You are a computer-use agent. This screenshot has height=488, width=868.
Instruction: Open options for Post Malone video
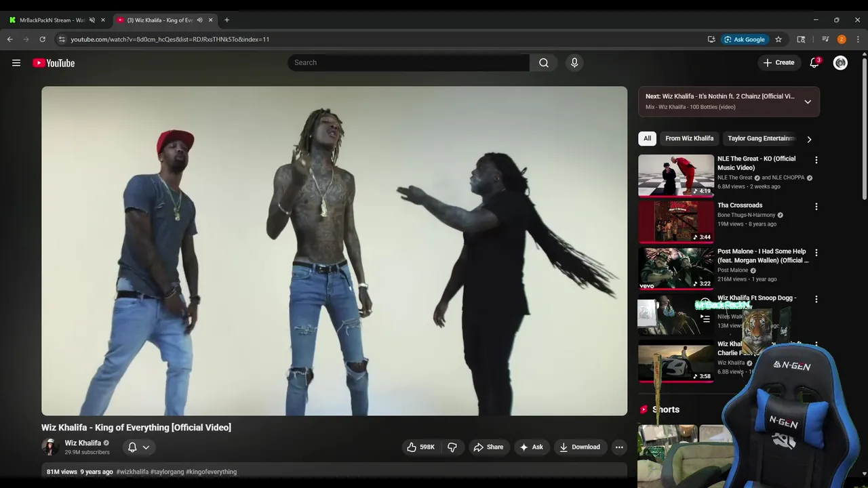(x=816, y=252)
